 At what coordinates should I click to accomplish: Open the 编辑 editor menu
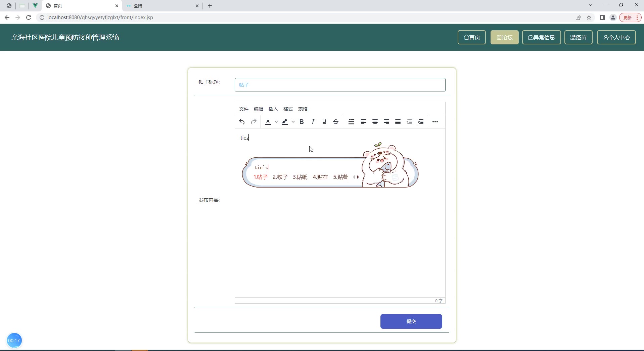[259, 109]
